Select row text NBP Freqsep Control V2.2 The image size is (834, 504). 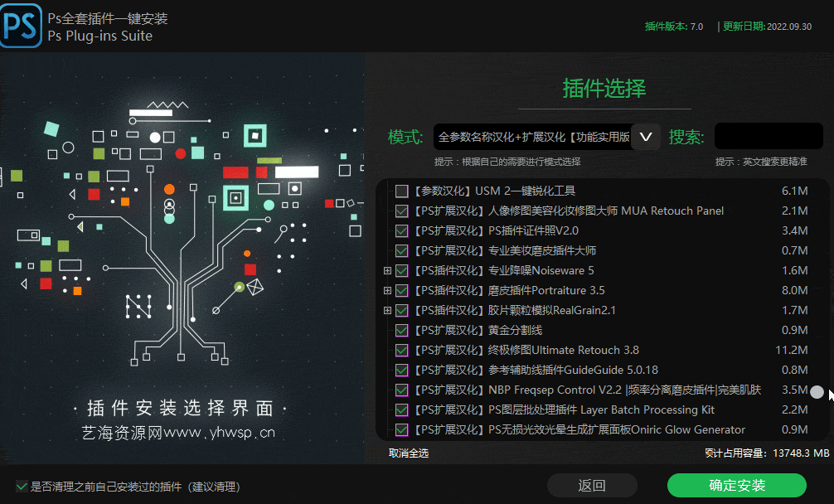[588, 390]
